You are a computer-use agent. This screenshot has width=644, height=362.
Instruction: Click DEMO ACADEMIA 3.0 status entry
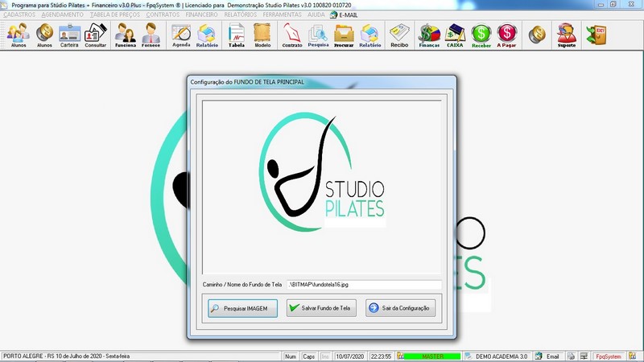pyautogui.click(x=501, y=356)
